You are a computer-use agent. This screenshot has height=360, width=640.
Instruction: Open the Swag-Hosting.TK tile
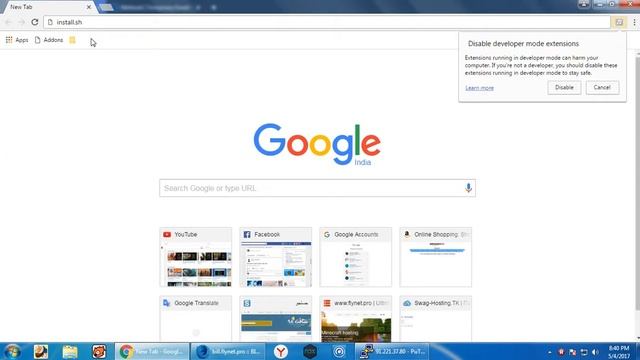[436, 319]
